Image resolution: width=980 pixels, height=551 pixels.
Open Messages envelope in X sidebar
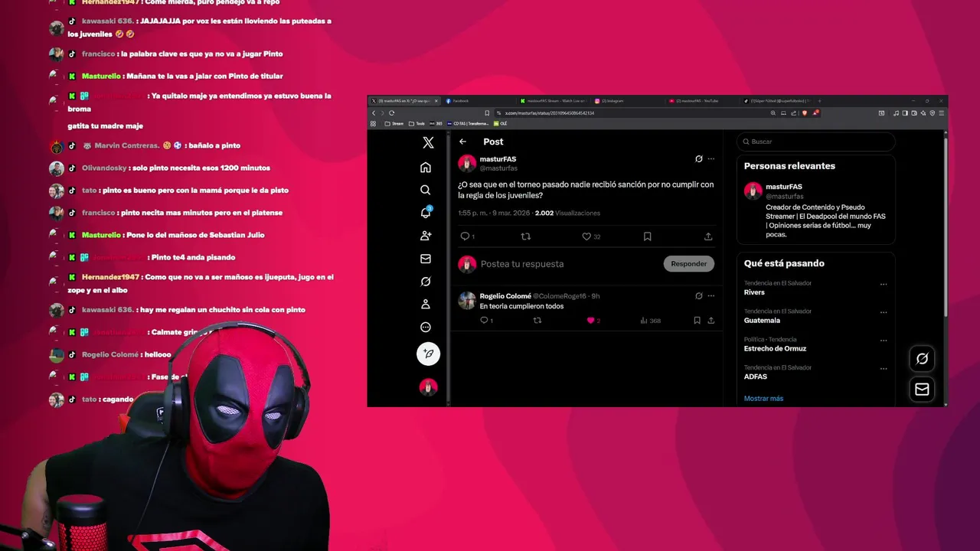point(426,259)
